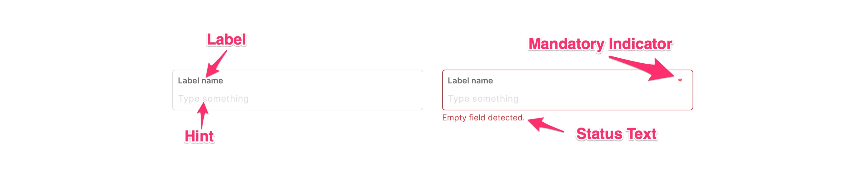This screenshot has height=185, width=868.
Task: Focus the red-bordered field's 'Type something' placeholder
Action: coord(483,99)
